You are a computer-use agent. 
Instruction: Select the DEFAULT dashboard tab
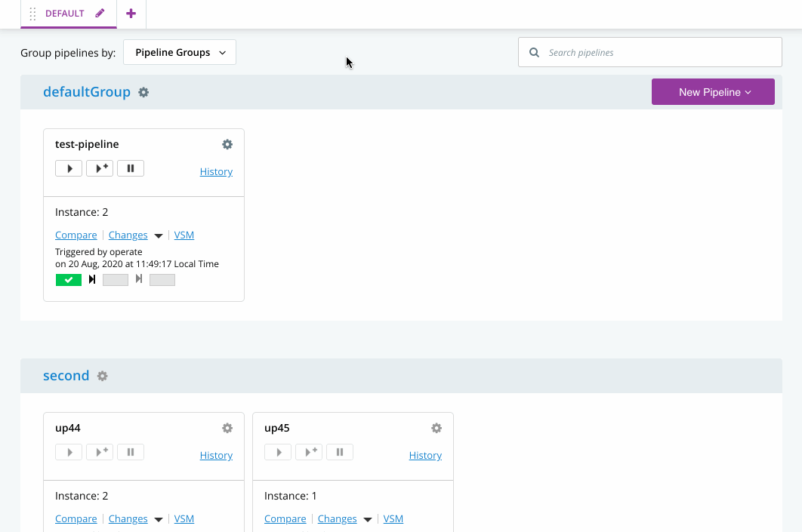(64, 14)
